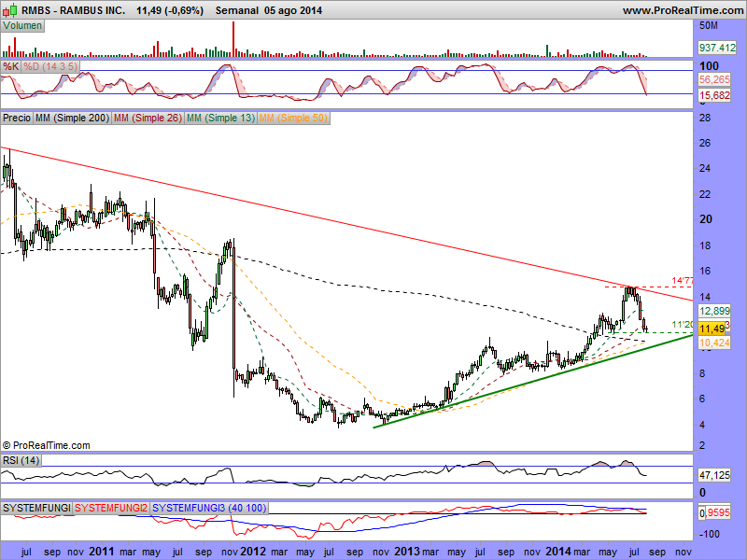The width and height of the screenshot is (747, 560).
Task: Click the %K stochastic label
Action: [11, 66]
